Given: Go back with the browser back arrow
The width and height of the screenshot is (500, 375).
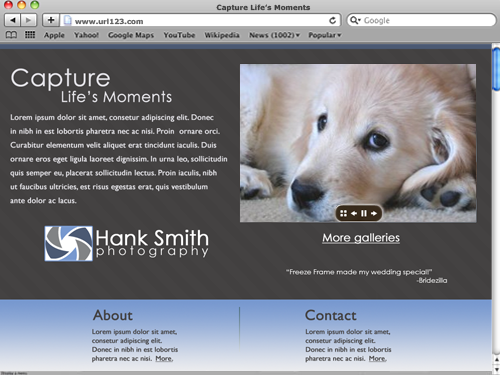Looking at the screenshot, I should 13,20.
